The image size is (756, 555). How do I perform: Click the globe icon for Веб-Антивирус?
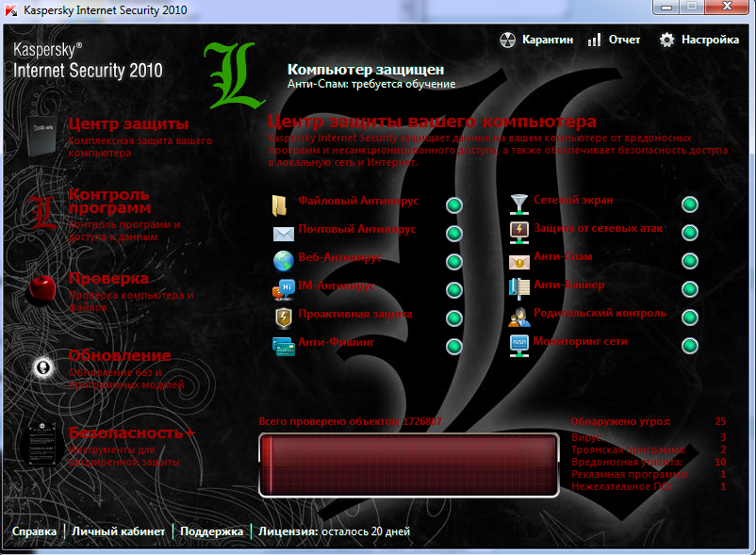coord(284,261)
